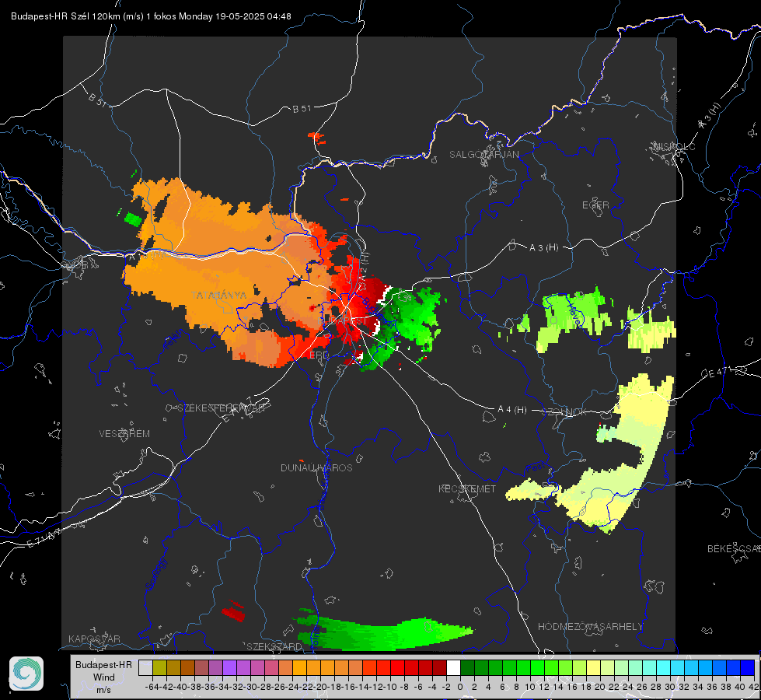Click the '-20' value in the legend scale
The height and width of the screenshot is (700, 761).
click(x=320, y=687)
